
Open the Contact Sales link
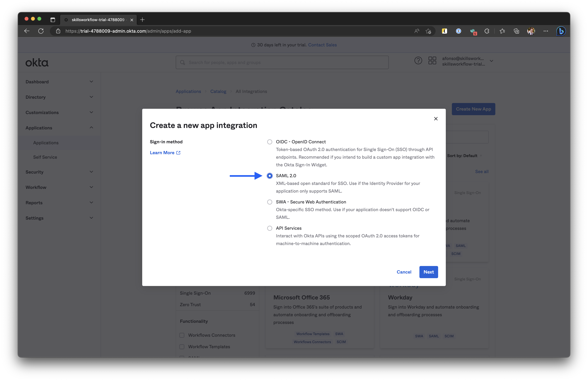322,45
